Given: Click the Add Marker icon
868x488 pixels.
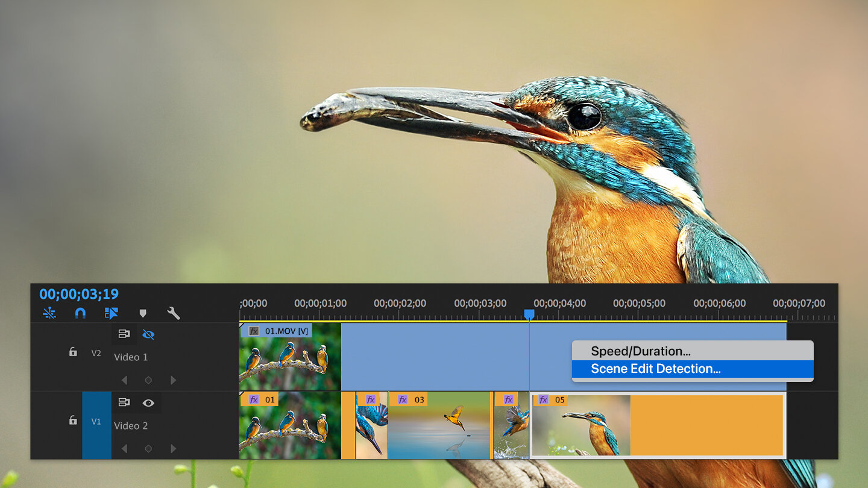Looking at the screenshot, I should [143, 313].
